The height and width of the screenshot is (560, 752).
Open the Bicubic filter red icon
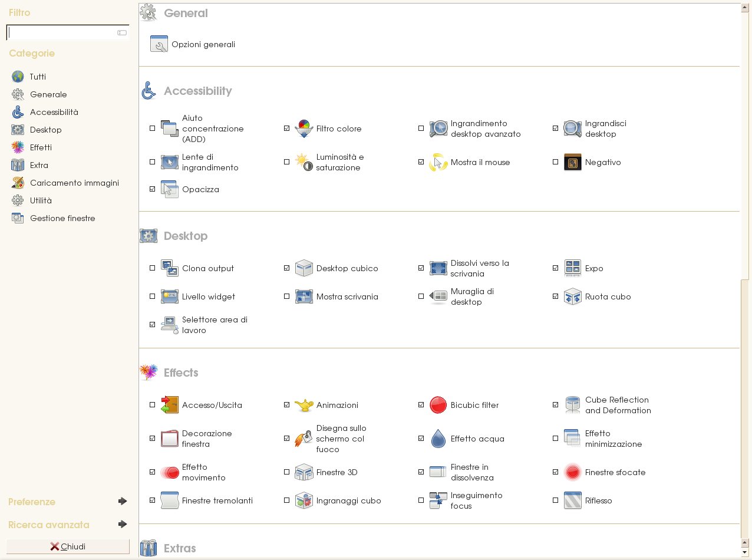pyautogui.click(x=438, y=405)
